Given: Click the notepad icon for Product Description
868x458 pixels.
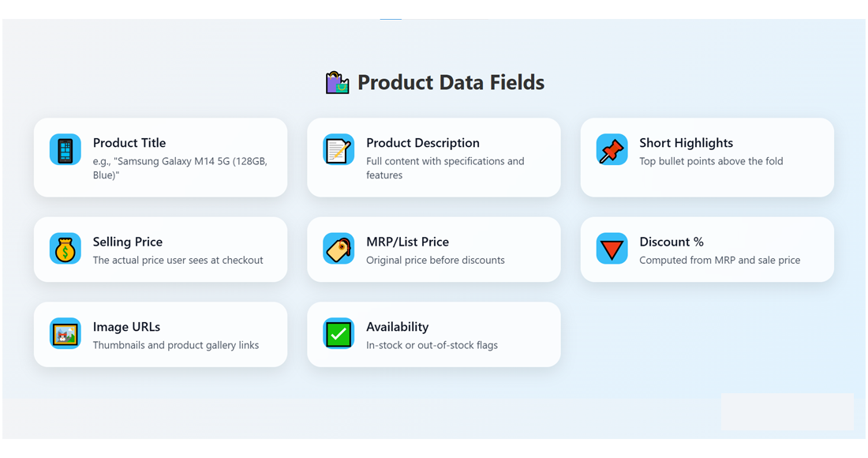Looking at the screenshot, I should tap(339, 150).
